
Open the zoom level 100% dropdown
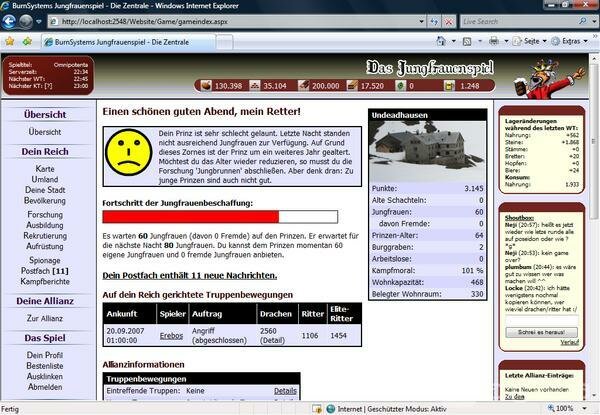585,409
